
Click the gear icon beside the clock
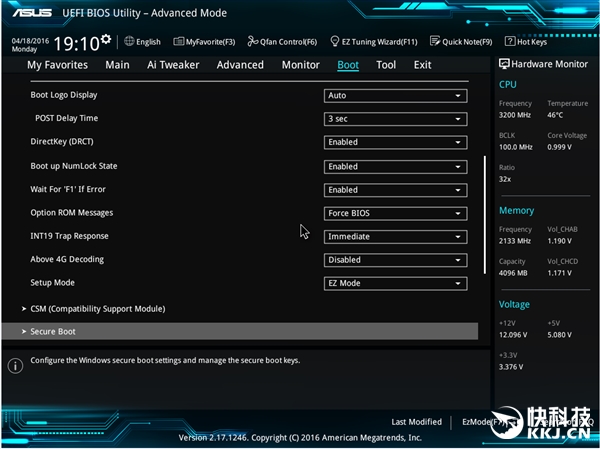point(108,40)
